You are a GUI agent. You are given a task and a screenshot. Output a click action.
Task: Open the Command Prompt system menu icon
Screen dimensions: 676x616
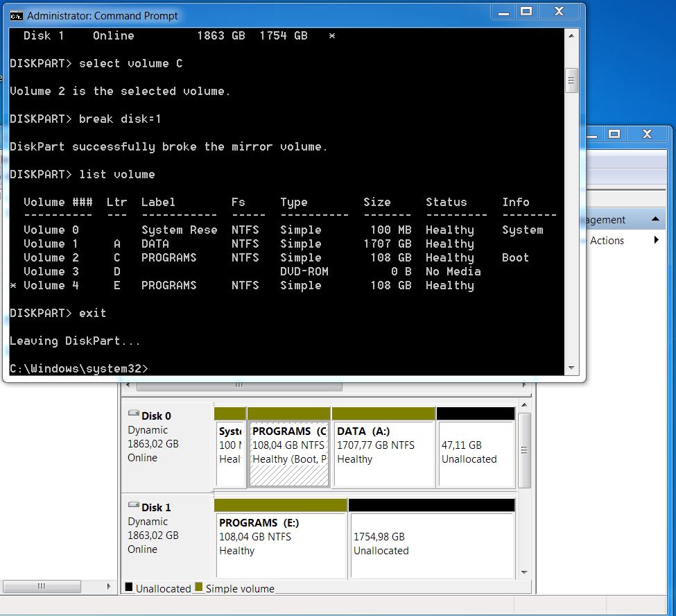click(x=16, y=15)
